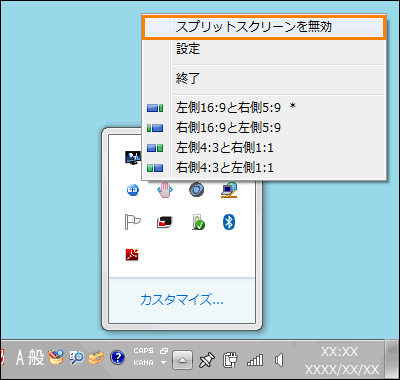Click the language bar restore icon beside CAPS
This screenshot has width=400, height=380.
coord(164,351)
